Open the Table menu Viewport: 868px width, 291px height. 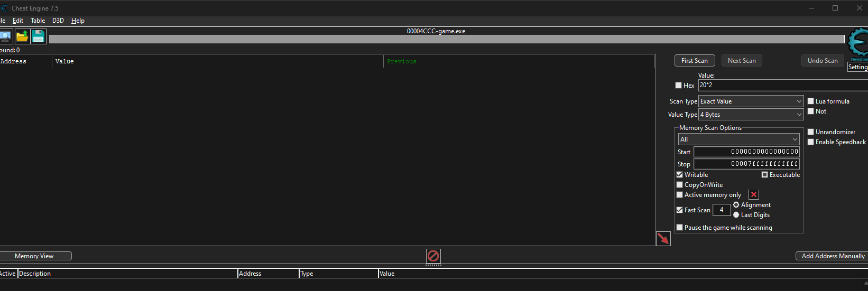(38, 21)
